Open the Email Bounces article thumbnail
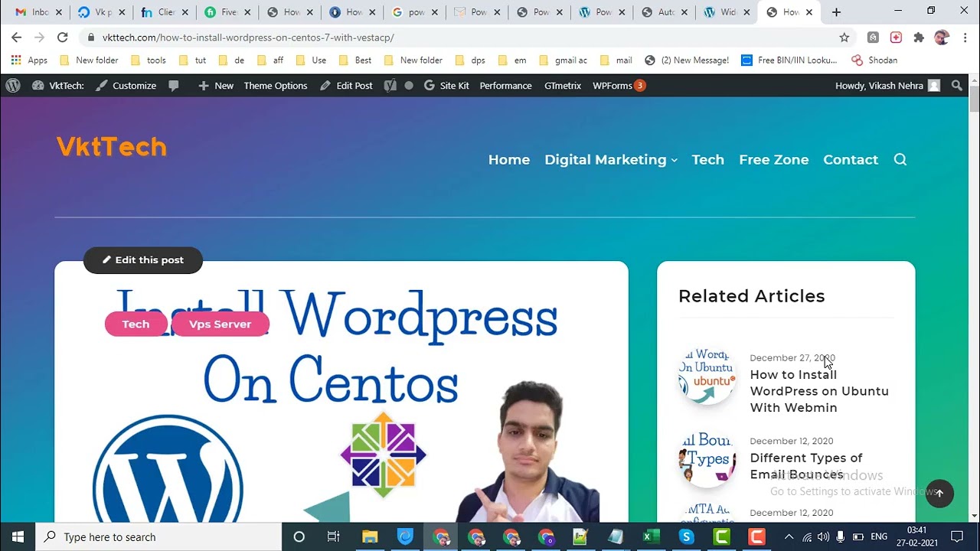This screenshot has width=980, height=551. 707,459
